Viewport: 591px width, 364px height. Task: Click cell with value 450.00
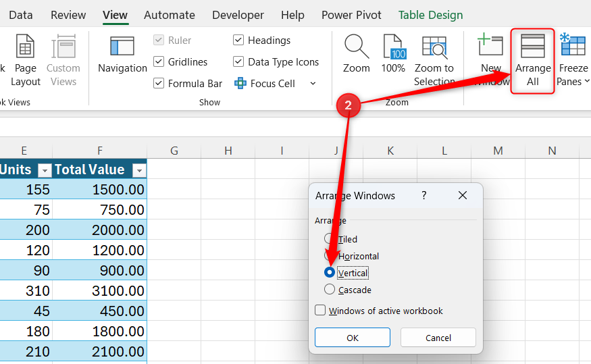pyautogui.click(x=99, y=311)
